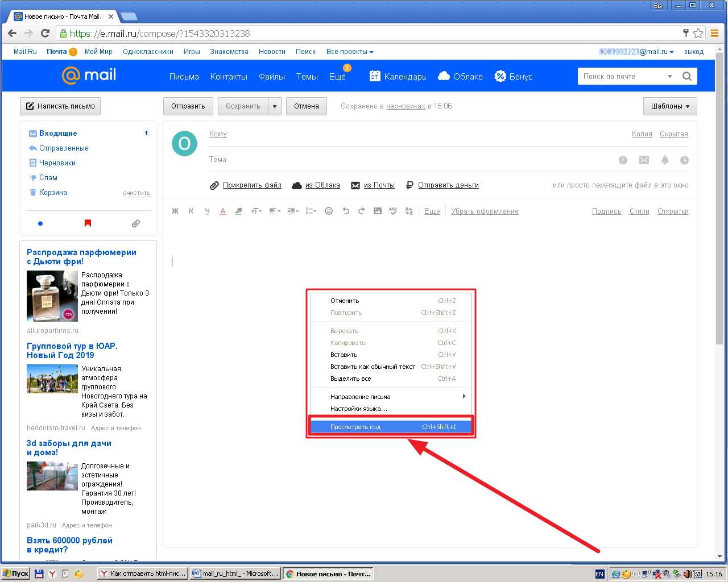Toggle the important message exclamation flag

coord(623,160)
